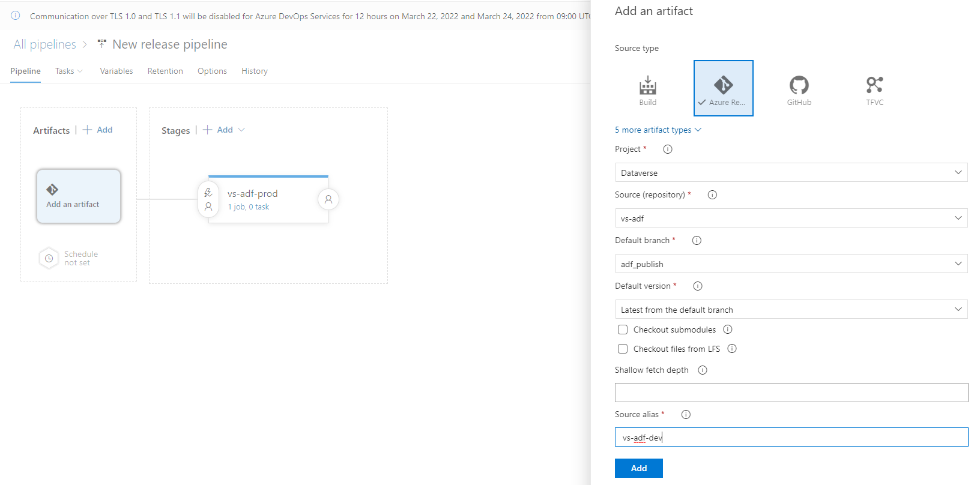This screenshot has width=980, height=485.
Task: Click the Checkout files from LFS info icon
Action: tap(732, 349)
